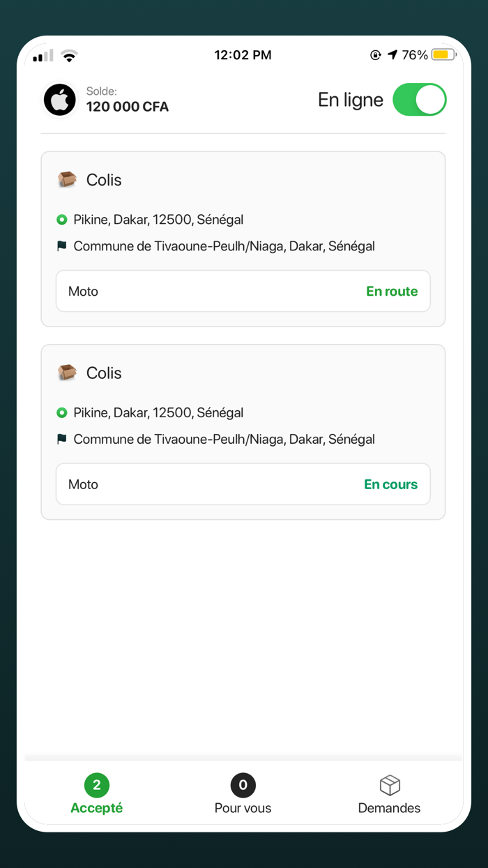Click the flag destination icon for Commune de Tivaoune-Peulh
The image size is (488, 868).
coord(63,246)
